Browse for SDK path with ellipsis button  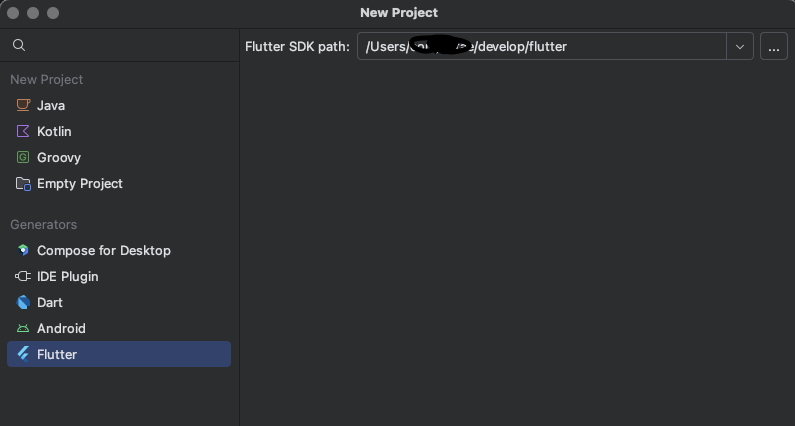pos(774,47)
